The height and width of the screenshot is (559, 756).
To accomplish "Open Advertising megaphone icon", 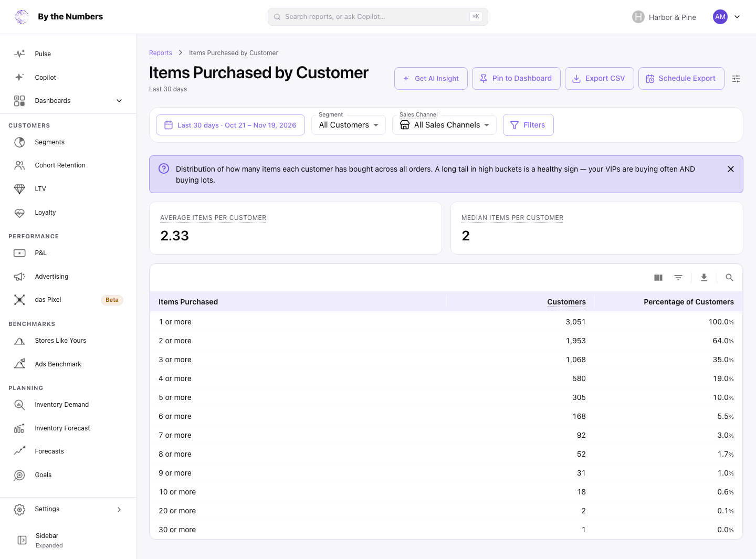I will click(19, 277).
